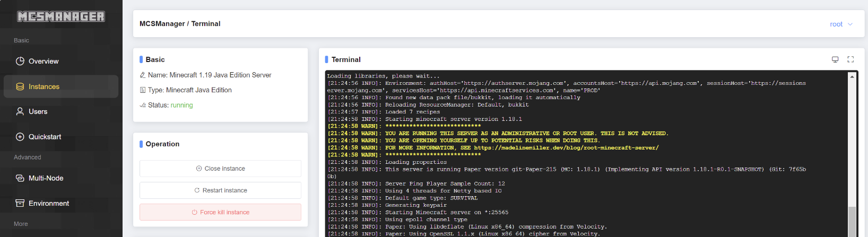Viewport: 868px width, 237px height.
Task: Click the Basic panel heading
Action: pos(155,60)
